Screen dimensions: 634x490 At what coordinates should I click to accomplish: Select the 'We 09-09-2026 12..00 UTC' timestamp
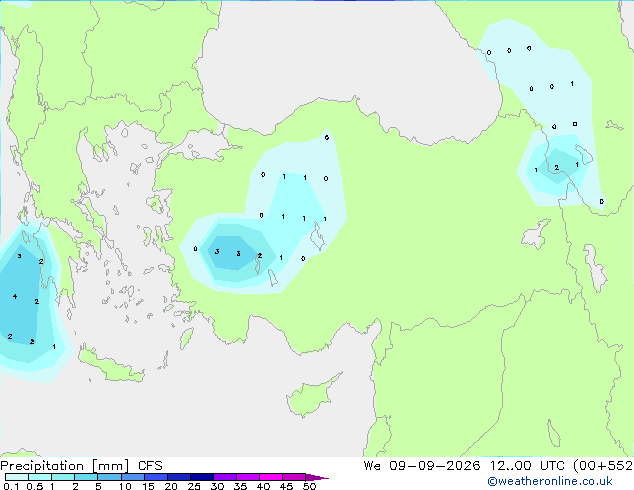click(x=464, y=466)
